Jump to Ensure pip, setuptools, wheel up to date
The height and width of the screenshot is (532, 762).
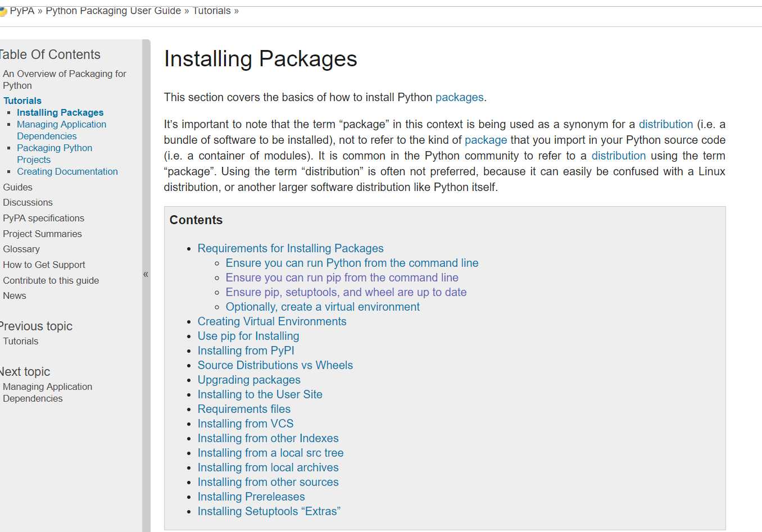pyautogui.click(x=346, y=292)
